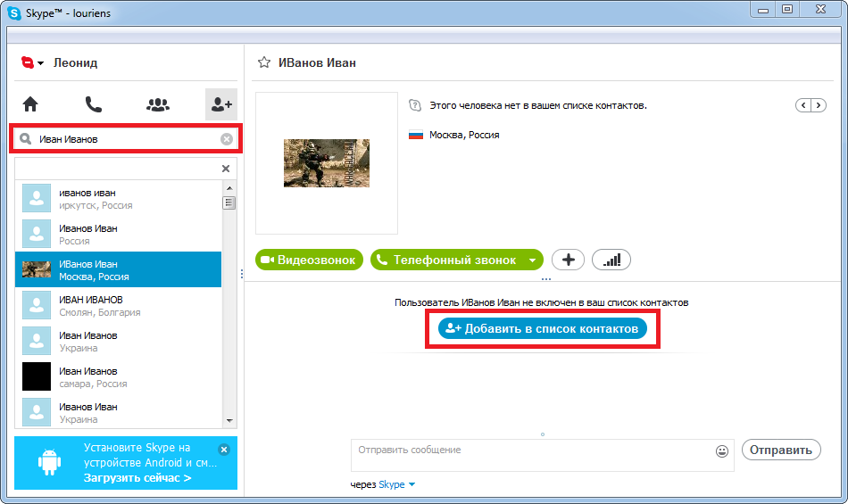Select the black avatar of самара contact

pyautogui.click(x=37, y=376)
